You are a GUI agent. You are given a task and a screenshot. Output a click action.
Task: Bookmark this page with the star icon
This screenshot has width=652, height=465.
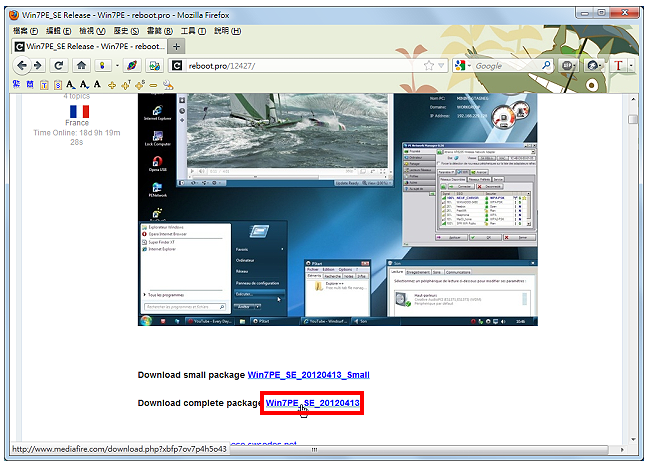click(x=429, y=66)
